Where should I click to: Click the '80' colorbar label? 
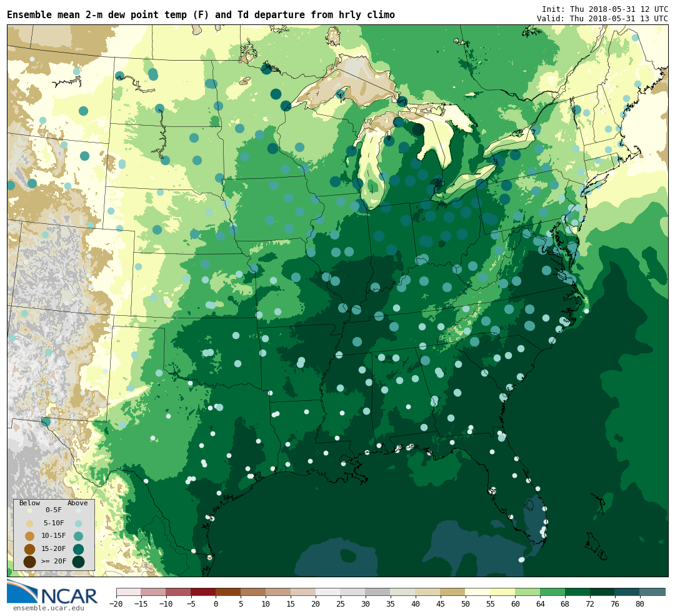[640, 604]
